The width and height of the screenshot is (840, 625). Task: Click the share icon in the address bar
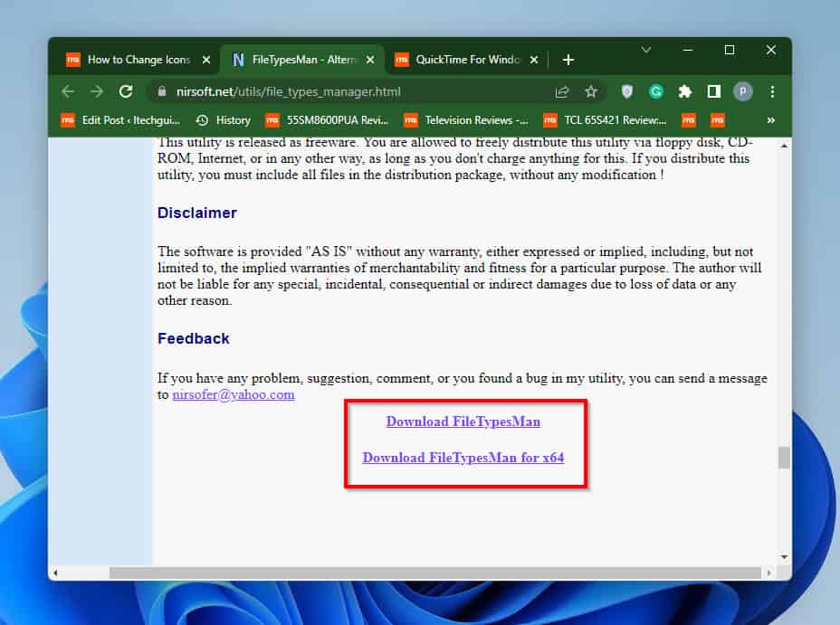coord(561,91)
